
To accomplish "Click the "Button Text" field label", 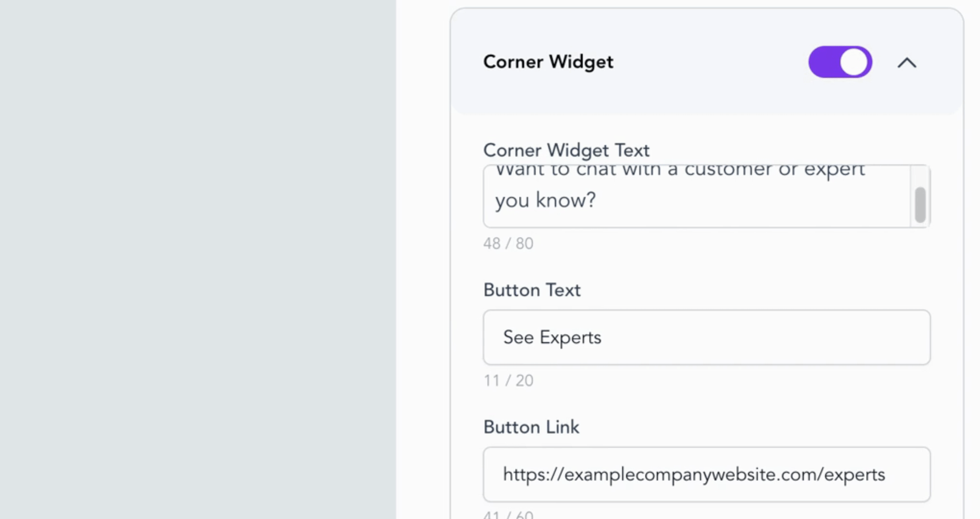I will click(x=532, y=290).
